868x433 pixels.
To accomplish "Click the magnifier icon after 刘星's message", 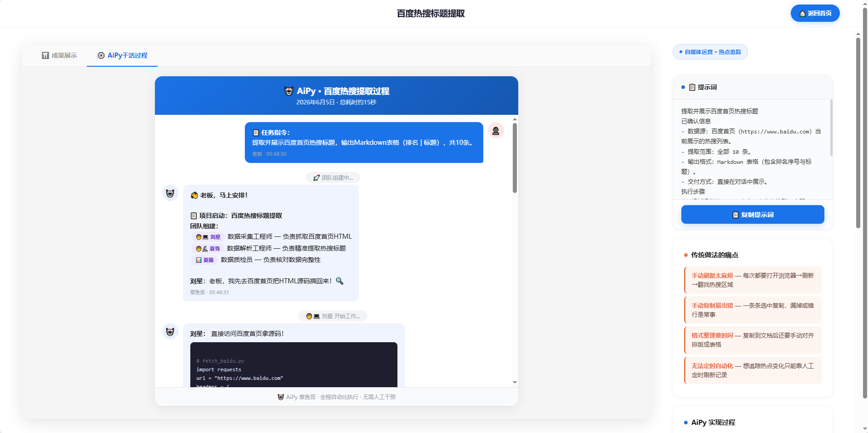I will [x=340, y=281].
